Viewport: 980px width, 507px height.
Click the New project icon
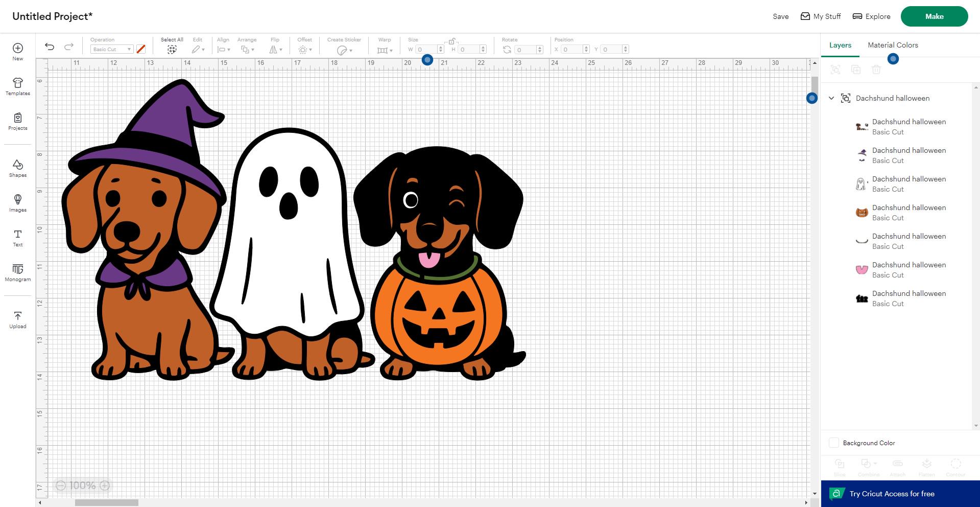coord(18,48)
